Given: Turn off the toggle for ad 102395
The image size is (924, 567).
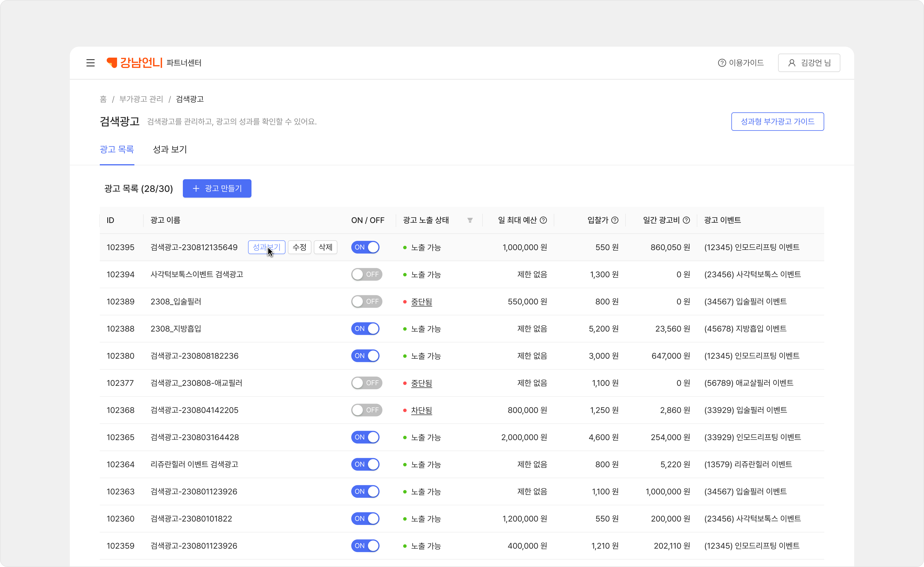Looking at the screenshot, I should coord(365,247).
